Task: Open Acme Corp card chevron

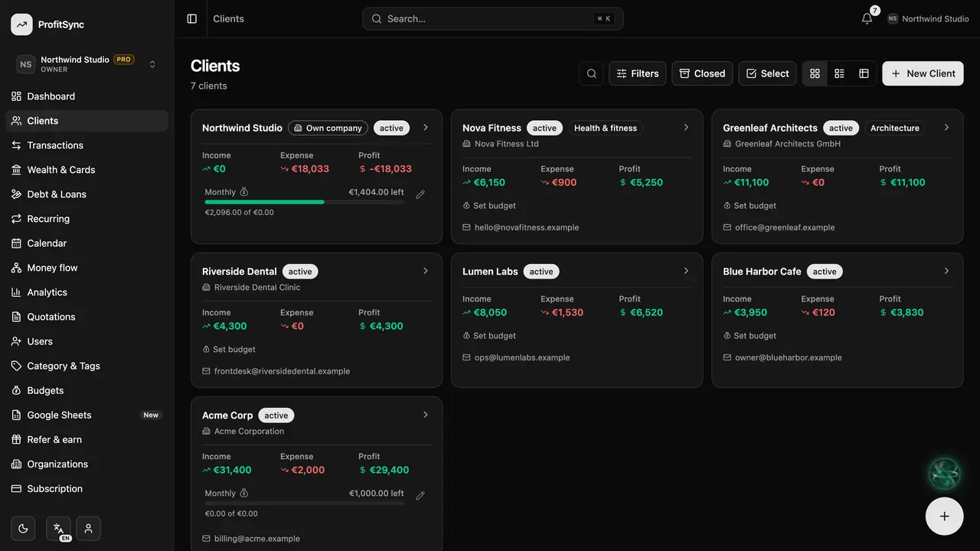Action: click(426, 415)
